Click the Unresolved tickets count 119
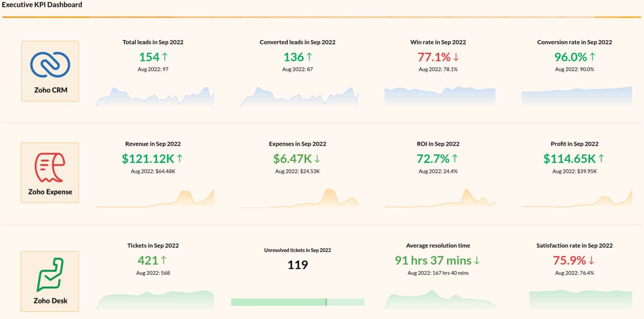 coord(298,265)
